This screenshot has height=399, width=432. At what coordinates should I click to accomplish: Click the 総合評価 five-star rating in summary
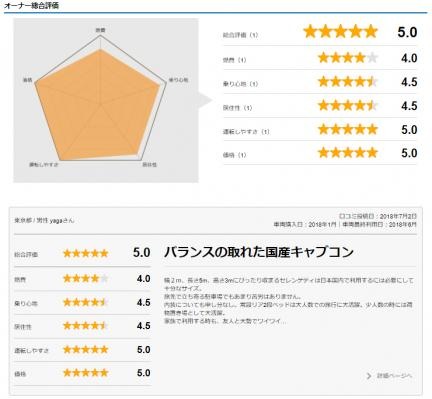tap(340, 32)
